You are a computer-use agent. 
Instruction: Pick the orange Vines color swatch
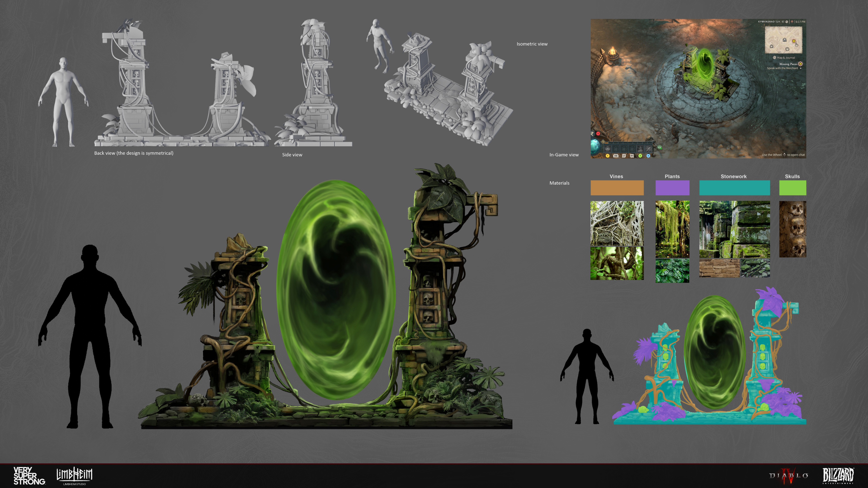pyautogui.click(x=617, y=188)
